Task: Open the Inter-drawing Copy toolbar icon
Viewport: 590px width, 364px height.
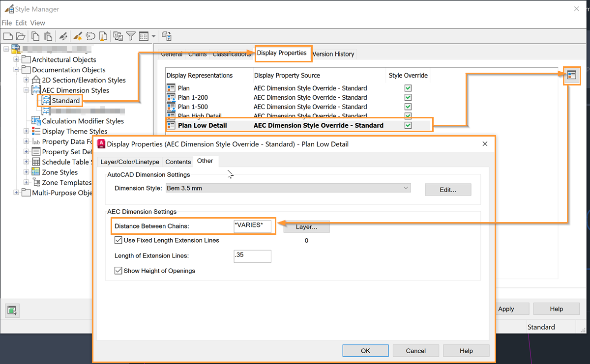Action: pyautogui.click(x=117, y=36)
